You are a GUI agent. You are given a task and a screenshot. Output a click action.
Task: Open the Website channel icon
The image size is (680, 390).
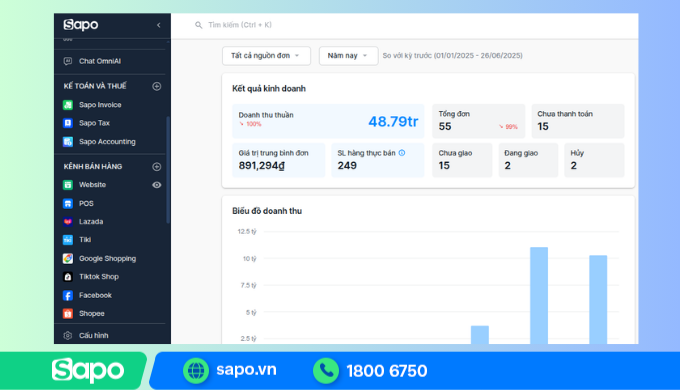68,185
